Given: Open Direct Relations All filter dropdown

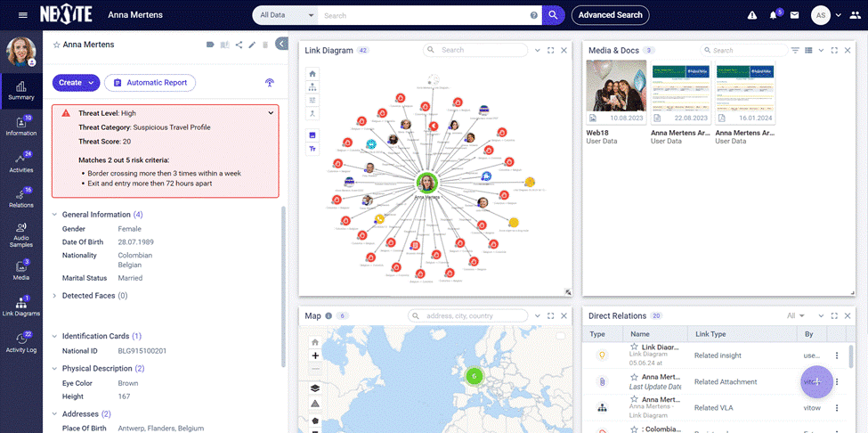Looking at the screenshot, I should click(796, 315).
